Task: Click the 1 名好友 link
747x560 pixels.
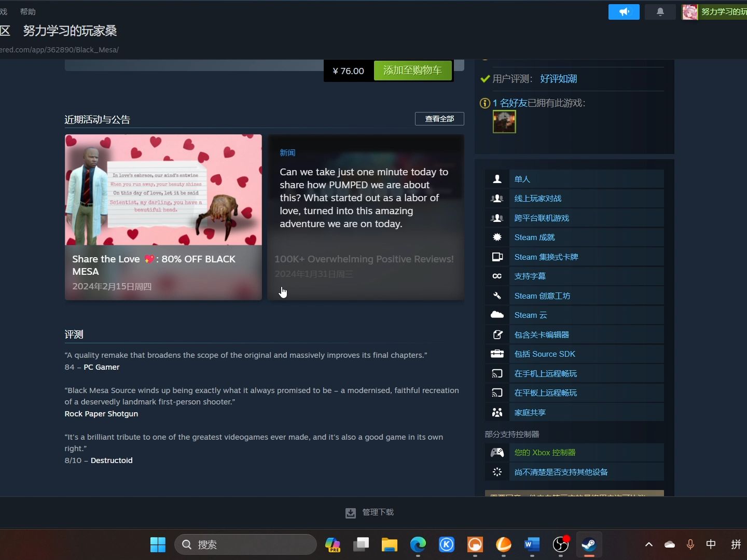Action: [x=510, y=103]
